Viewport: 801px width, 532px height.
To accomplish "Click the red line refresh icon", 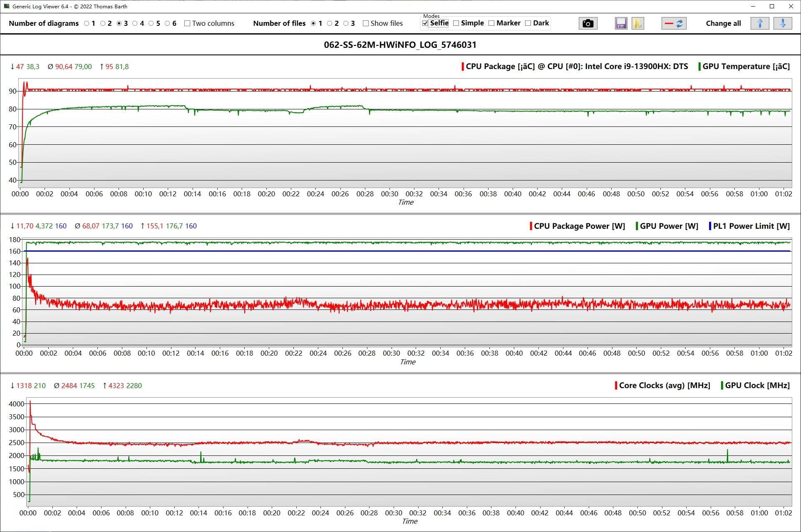I will point(674,24).
